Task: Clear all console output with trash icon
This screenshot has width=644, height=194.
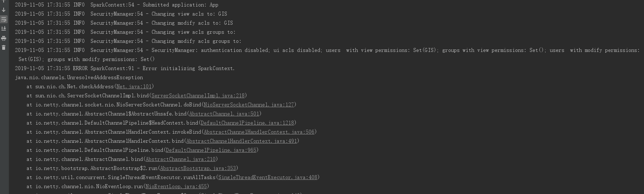Action: tap(4, 48)
